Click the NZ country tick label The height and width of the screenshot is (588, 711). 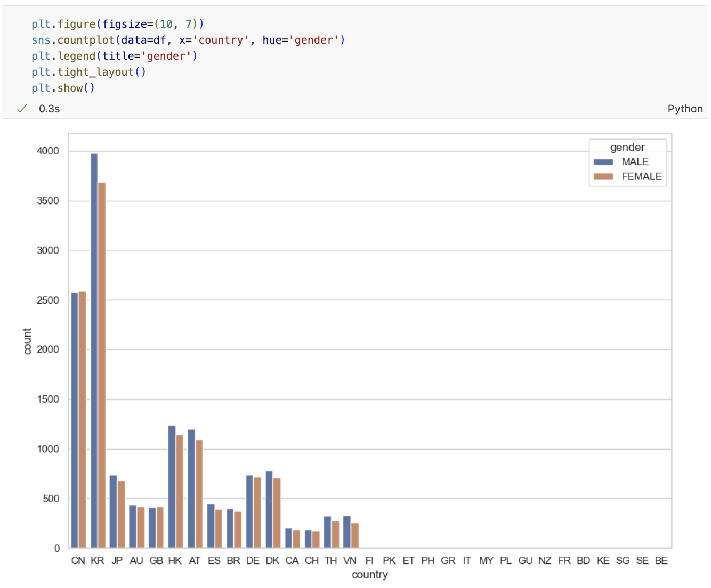[x=545, y=561]
